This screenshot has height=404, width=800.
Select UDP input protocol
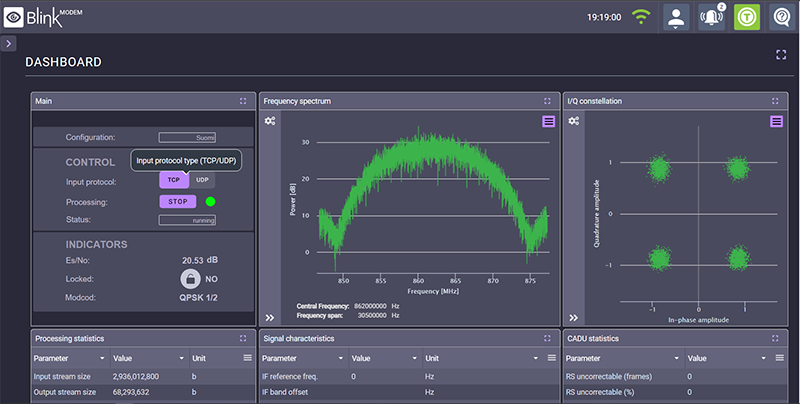(202, 180)
